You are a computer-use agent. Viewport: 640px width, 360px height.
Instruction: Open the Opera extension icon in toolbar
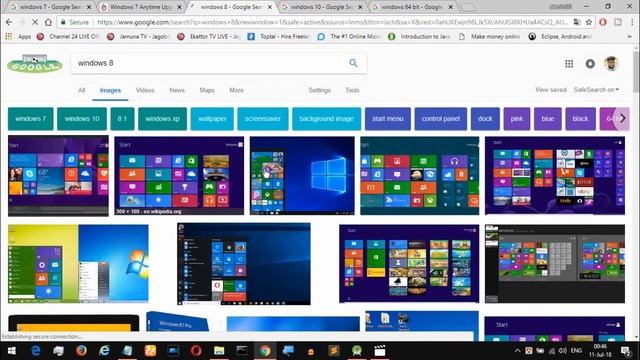603,22
